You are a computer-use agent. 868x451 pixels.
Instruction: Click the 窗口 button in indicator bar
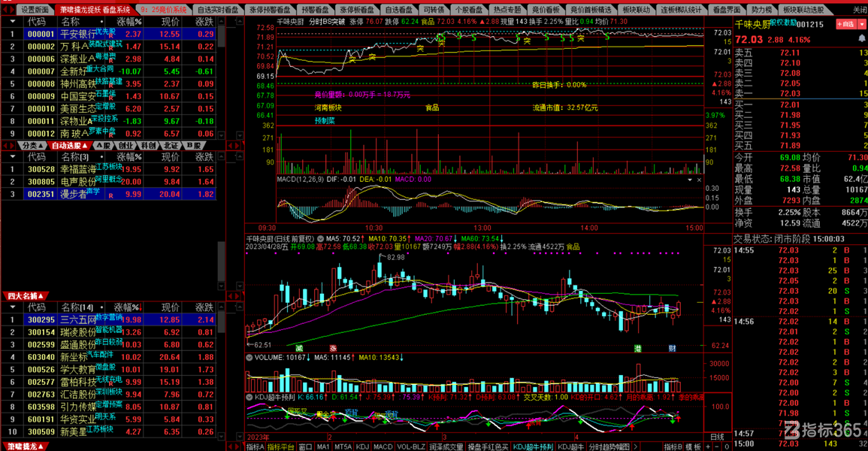tap(305, 446)
